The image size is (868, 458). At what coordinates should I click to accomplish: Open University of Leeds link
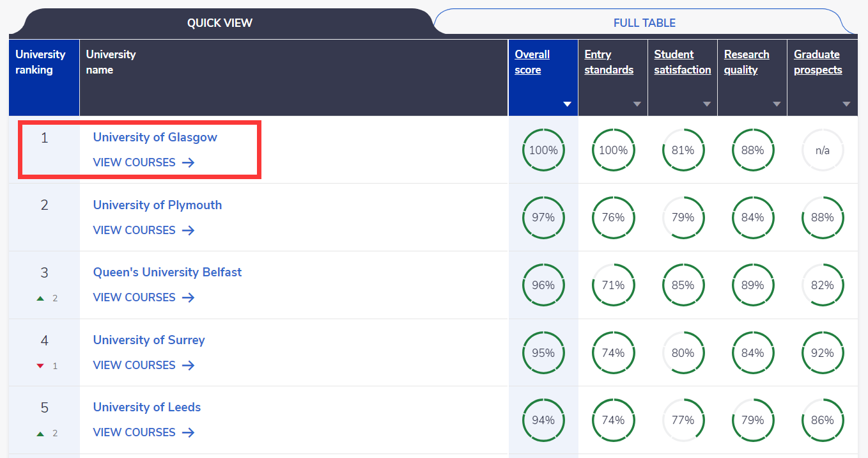click(147, 407)
